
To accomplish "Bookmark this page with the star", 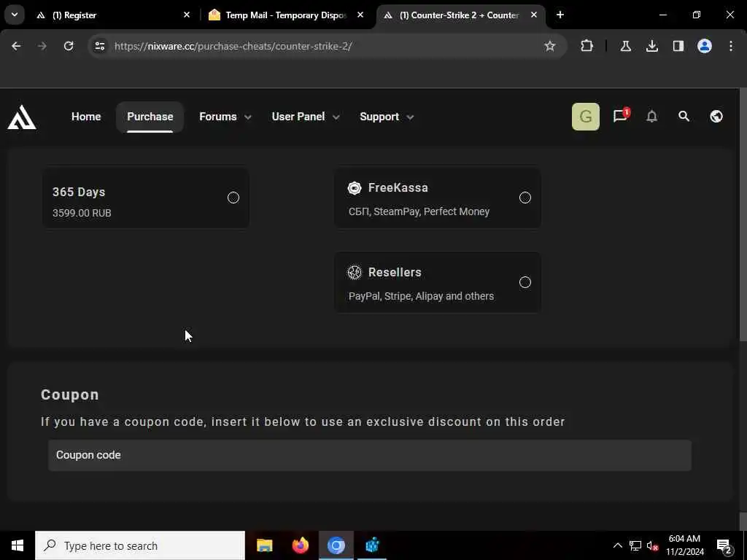I will tap(550, 46).
